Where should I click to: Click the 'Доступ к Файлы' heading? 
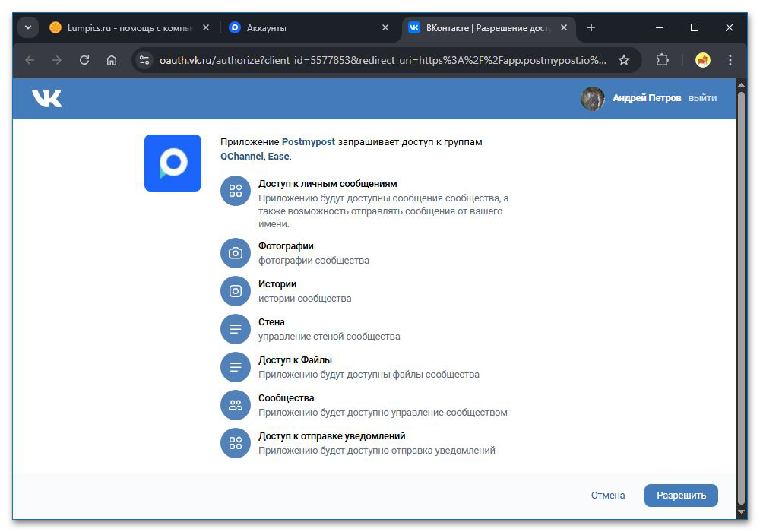click(295, 360)
